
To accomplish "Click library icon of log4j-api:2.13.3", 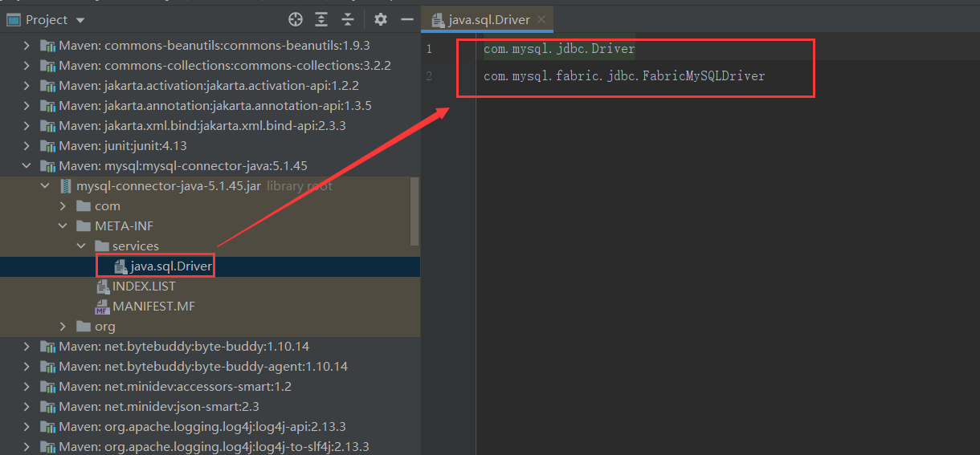I will tap(47, 426).
